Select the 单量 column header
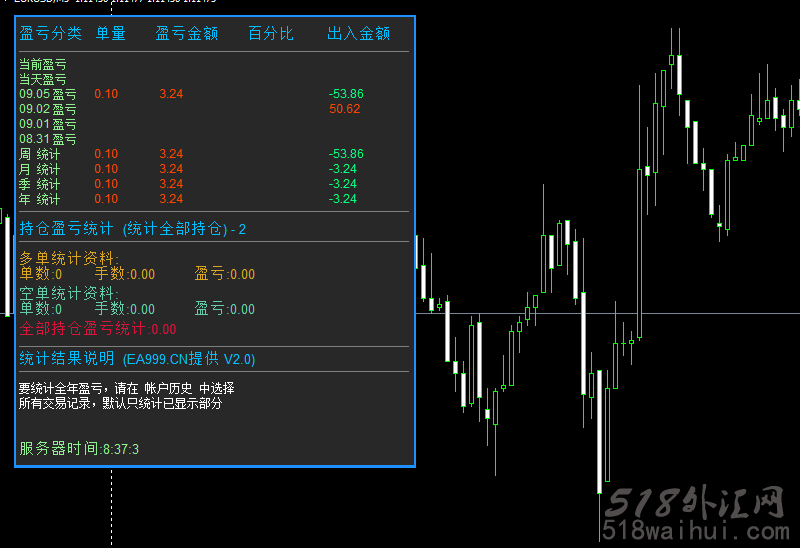 tap(110, 34)
